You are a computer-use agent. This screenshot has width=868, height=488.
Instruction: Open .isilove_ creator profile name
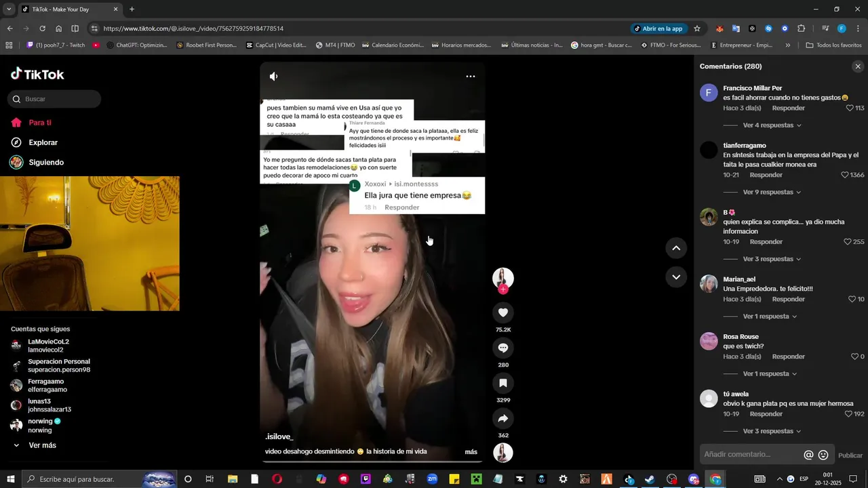click(279, 436)
